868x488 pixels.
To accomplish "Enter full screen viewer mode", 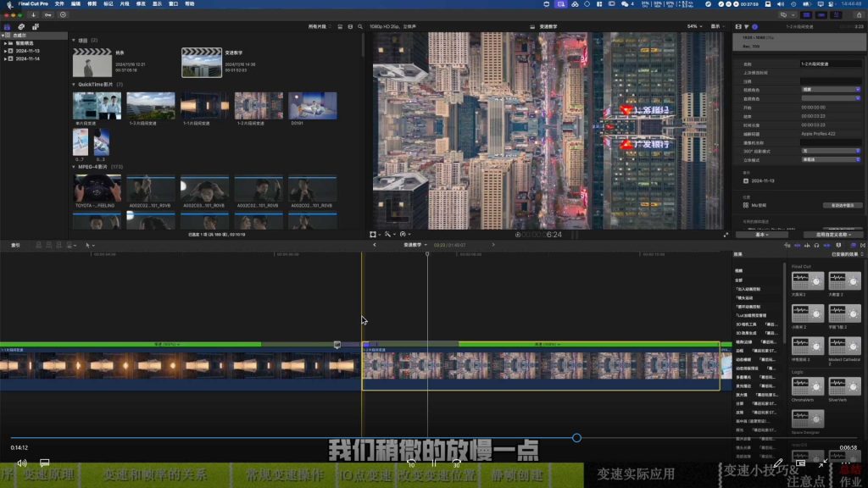I will tap(726, 235).
